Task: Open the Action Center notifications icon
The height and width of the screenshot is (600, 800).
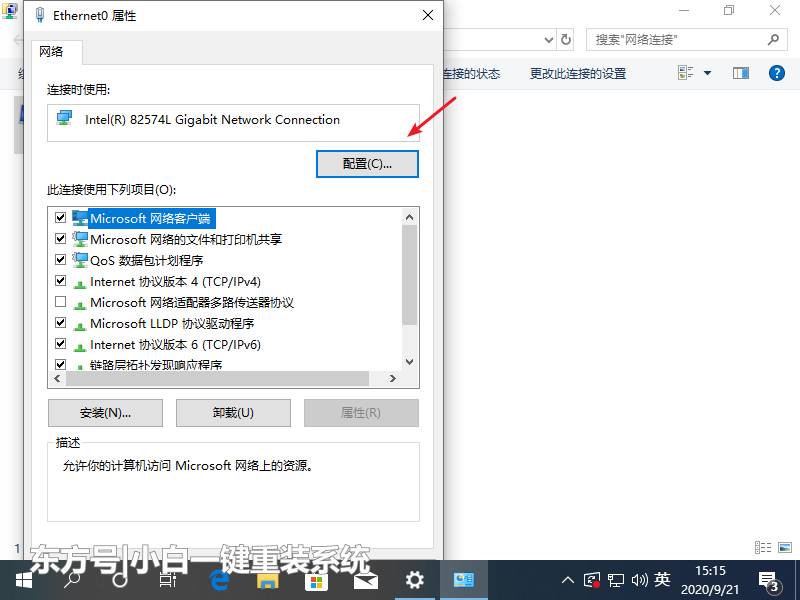Action: coord(769,581)
